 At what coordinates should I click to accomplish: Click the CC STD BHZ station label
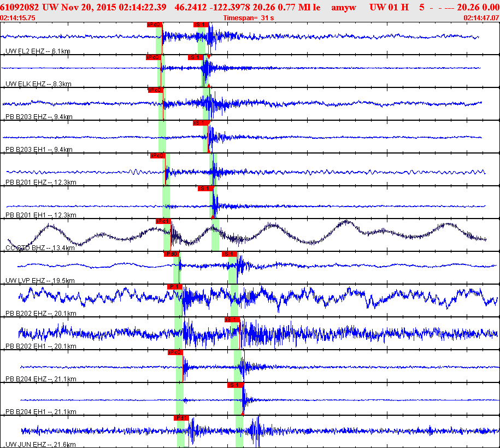click(40, 248)
